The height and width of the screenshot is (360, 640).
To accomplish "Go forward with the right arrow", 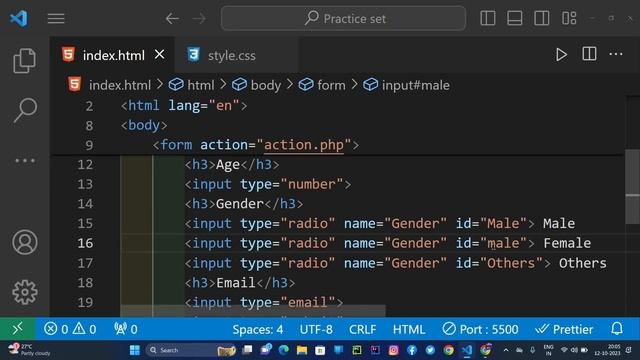I will (199, 18).
